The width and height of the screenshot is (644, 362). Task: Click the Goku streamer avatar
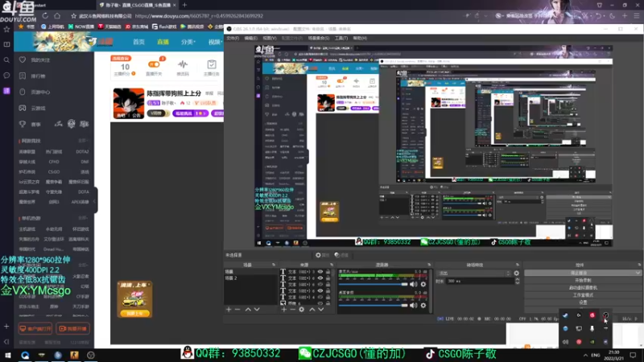point(129,104)
